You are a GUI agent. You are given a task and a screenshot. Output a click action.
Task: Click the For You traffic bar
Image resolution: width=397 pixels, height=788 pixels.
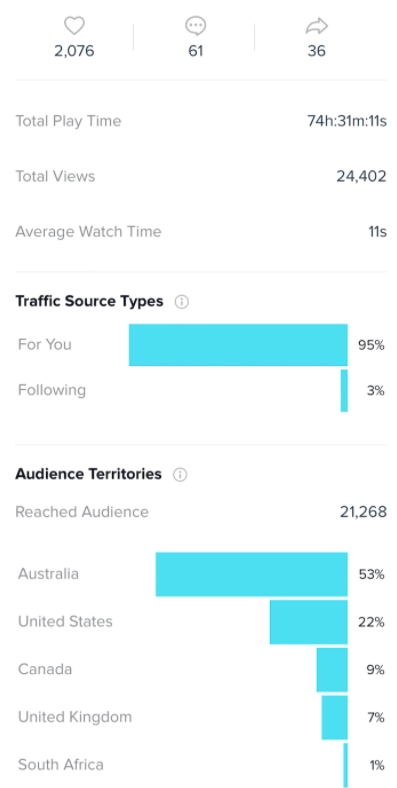click(x=238, y=345)
